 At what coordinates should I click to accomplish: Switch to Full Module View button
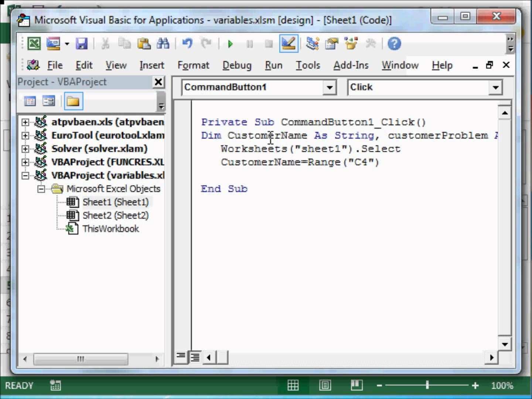coord(195,357)
